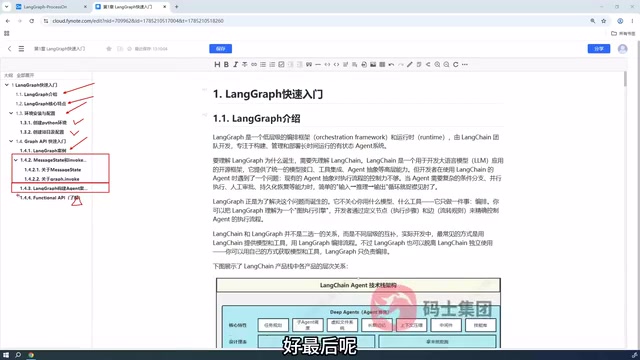
Task: Bookmark this page with the browser star
Action: pos(604,21)
